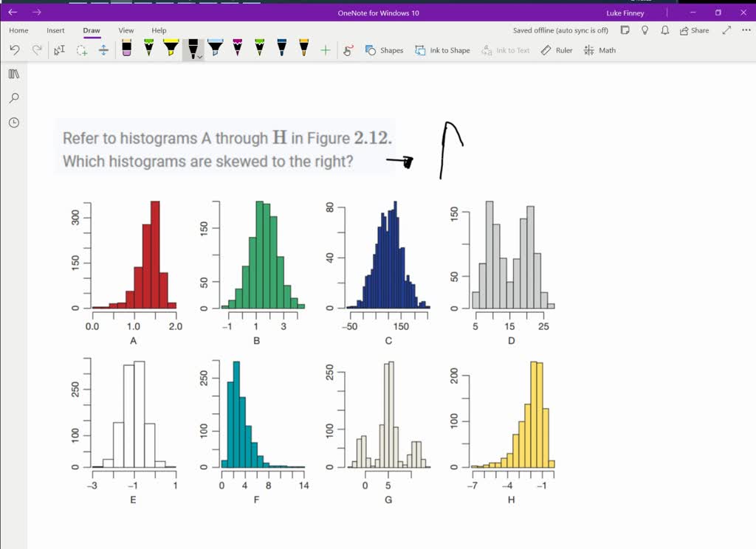Open the Math assistant
Image resolution: width=756 pixels, height=549 pixels.
click(599, 50)
